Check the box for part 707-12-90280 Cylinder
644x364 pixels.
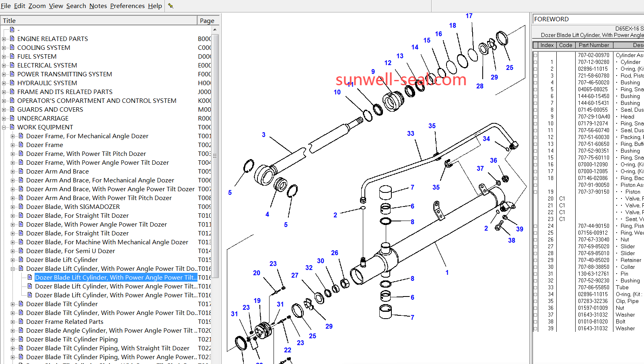[535, 62]
